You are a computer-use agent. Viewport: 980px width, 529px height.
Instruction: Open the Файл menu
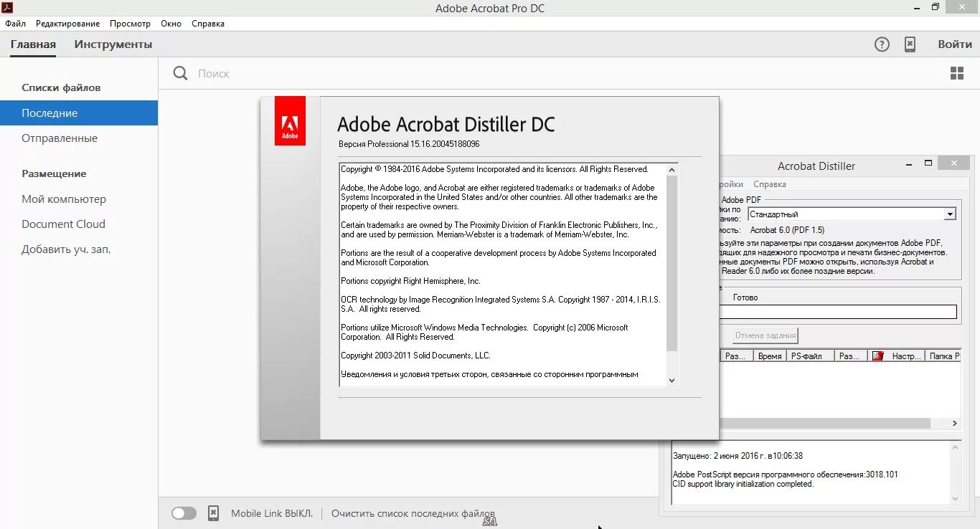point(15,24)
